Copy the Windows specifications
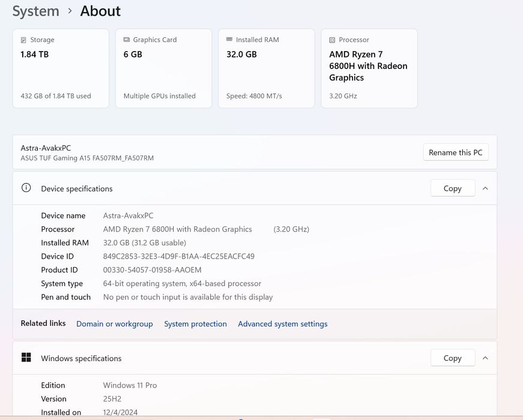This screenshot has width=523, height=420. pos(452,358)
